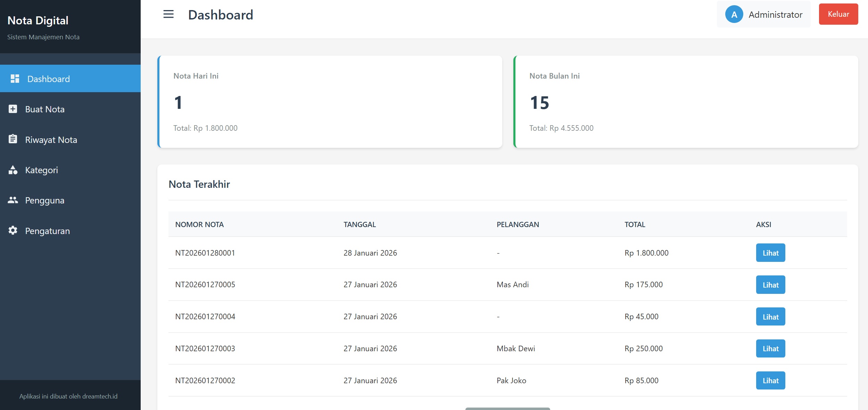This screenshot has width=868, height=410.
Task: Click the Nota Bulan Ini card
Action: [x=686, y=102]
